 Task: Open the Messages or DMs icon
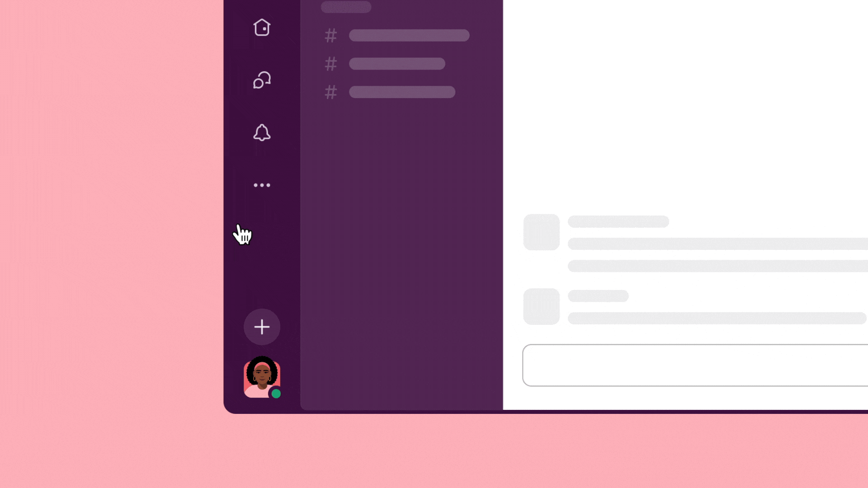262,80
